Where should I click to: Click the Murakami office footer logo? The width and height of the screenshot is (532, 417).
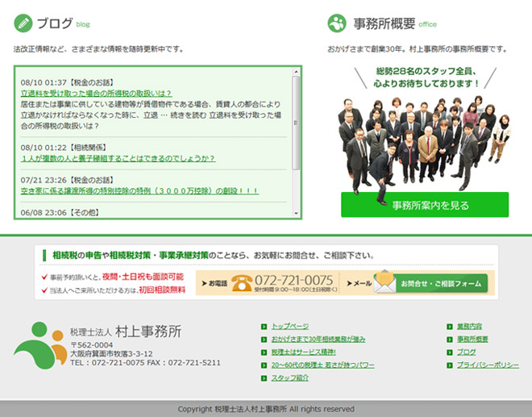pyautogui.click(x=40, y=345)
